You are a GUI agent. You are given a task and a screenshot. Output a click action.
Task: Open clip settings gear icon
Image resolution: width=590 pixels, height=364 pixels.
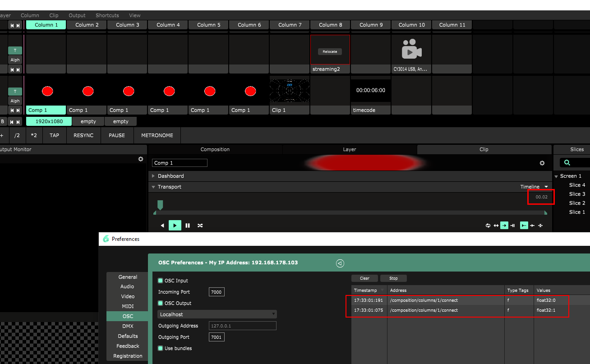(542, 163)
